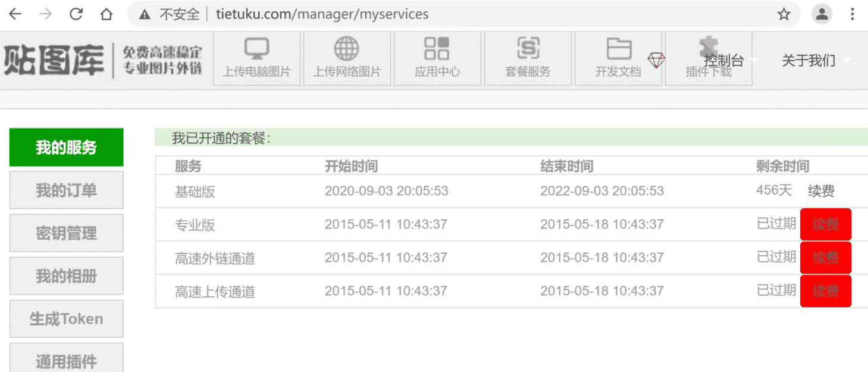The image size is (868, 372).
Task: Open the 套餐服务 package icon
Action: (528, 49)
